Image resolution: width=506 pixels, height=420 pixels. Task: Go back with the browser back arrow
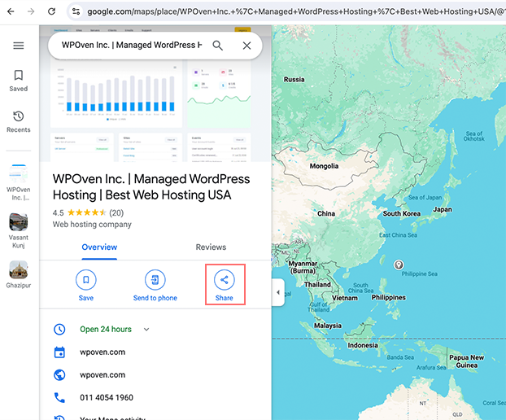pos(11,11)
